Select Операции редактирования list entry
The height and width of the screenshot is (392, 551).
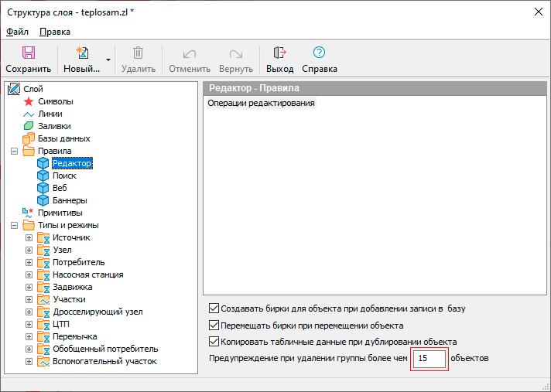click(261, 103)
